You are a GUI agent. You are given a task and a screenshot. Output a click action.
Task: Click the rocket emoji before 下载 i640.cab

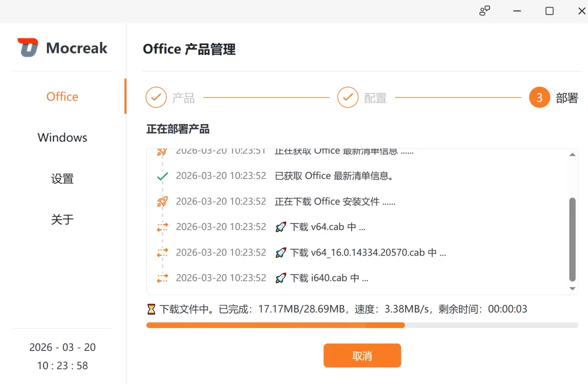(281, 278)
